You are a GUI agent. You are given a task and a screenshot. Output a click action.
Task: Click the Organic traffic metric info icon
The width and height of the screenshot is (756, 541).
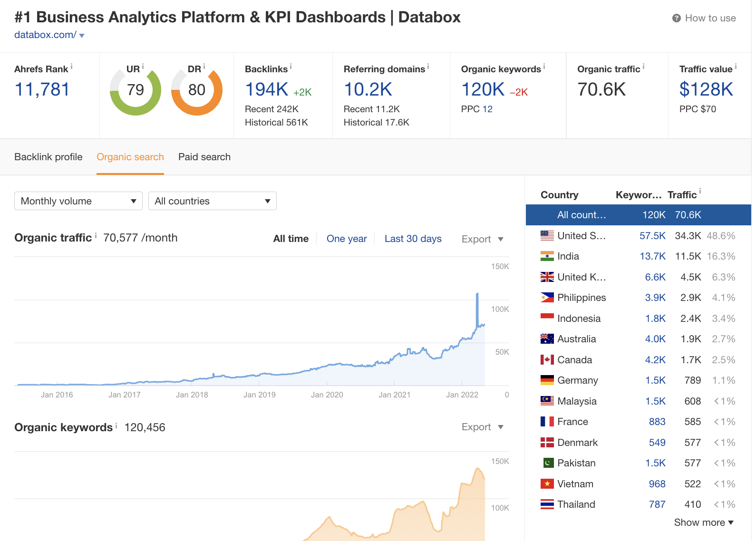pos(643,67)
